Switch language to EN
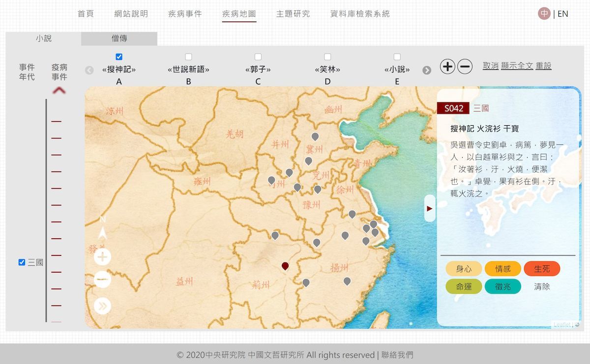Viewport: 590px width, 364px height. coord(562,14)
